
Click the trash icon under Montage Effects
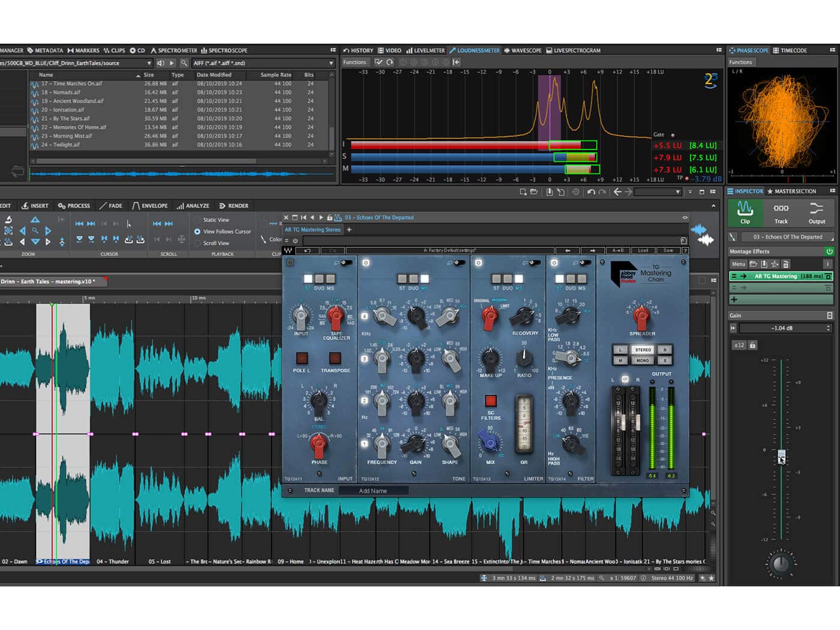point(786,264)
